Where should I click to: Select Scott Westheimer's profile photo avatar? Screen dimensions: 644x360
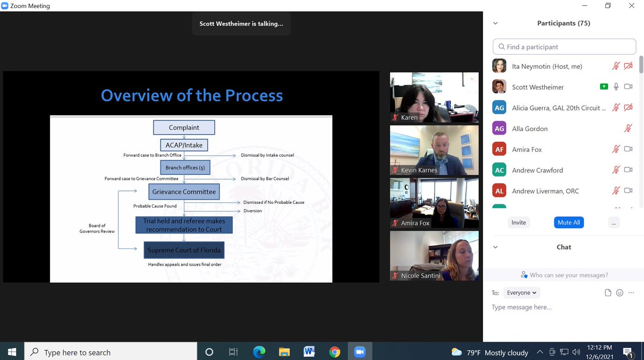(499, 87)
